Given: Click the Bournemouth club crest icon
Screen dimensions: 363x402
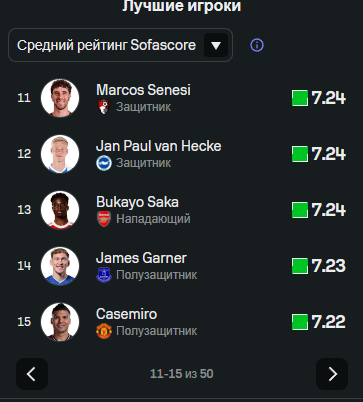Looking at the screenshot, I should 104,107.
